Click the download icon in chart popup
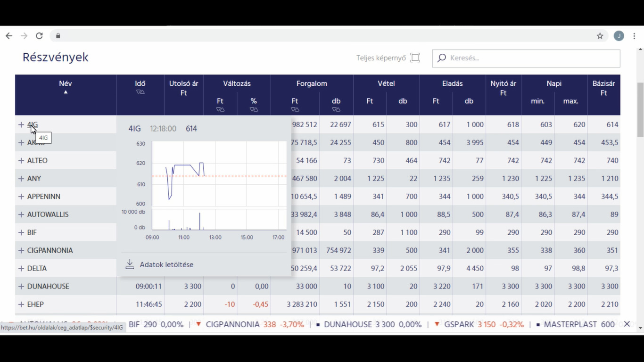Screen dimensions: 644x362 tap(130, 264)
